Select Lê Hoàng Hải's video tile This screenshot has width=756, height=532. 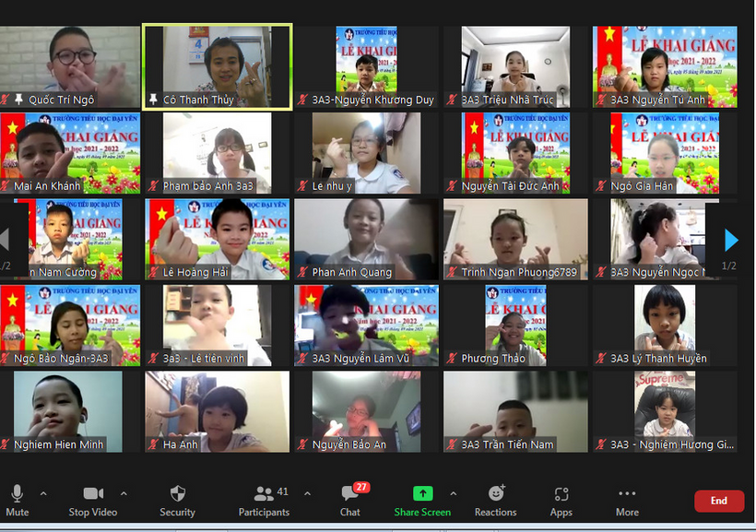point(217,238)
